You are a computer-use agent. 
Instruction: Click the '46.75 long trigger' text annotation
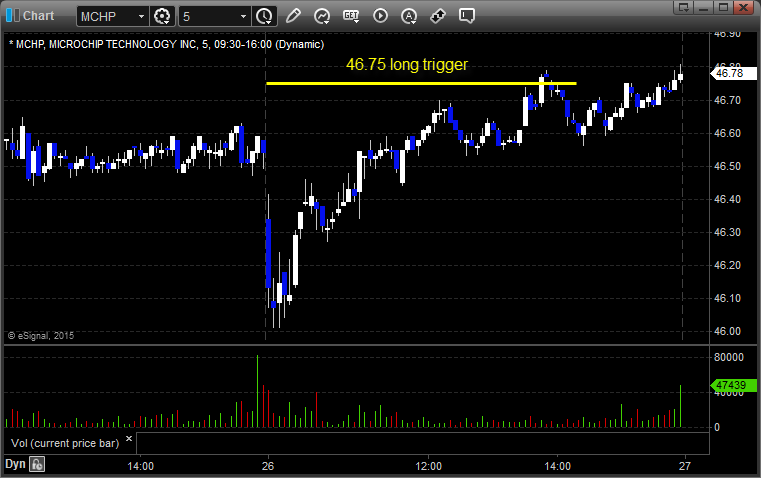coord(407,65)
